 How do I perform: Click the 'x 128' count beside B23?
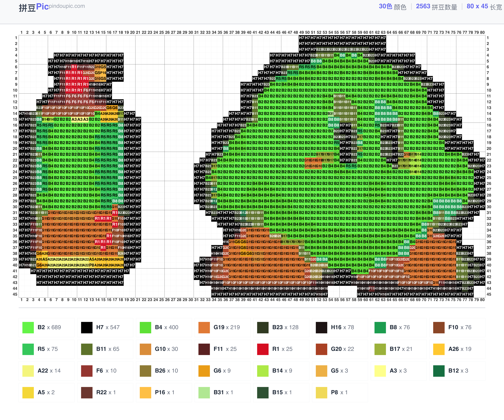click(292, 327)
